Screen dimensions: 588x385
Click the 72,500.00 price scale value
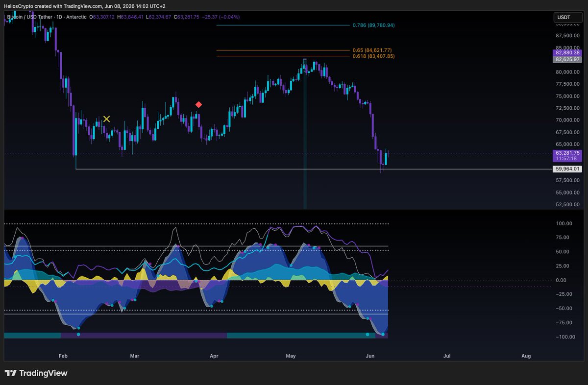point(567,108)
